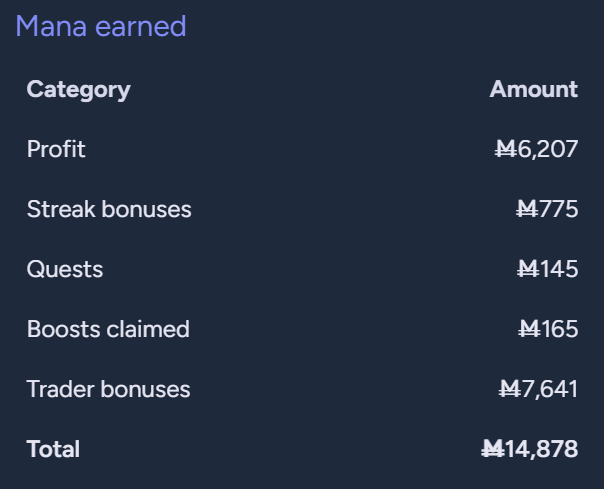Click the mana symbol beside 775
Image resolution: width=604 pixels, height=489 pixels.
pyautogui.click(x=527, y=209)
